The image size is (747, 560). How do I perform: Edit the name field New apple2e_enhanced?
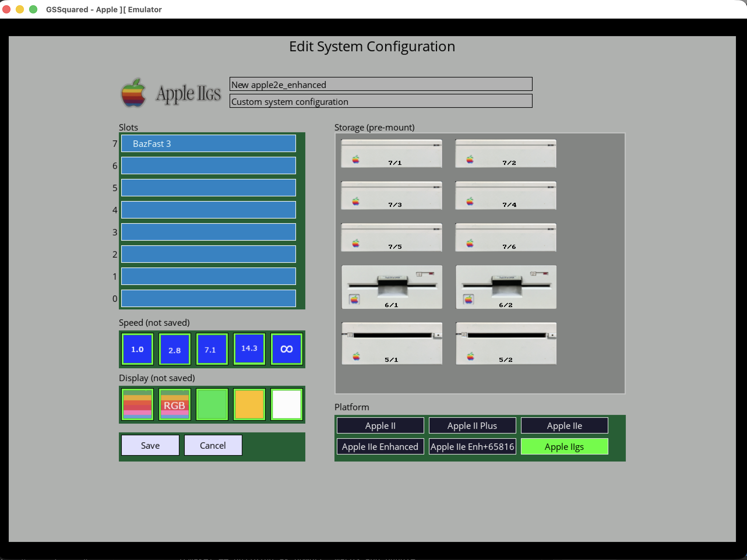381,84
